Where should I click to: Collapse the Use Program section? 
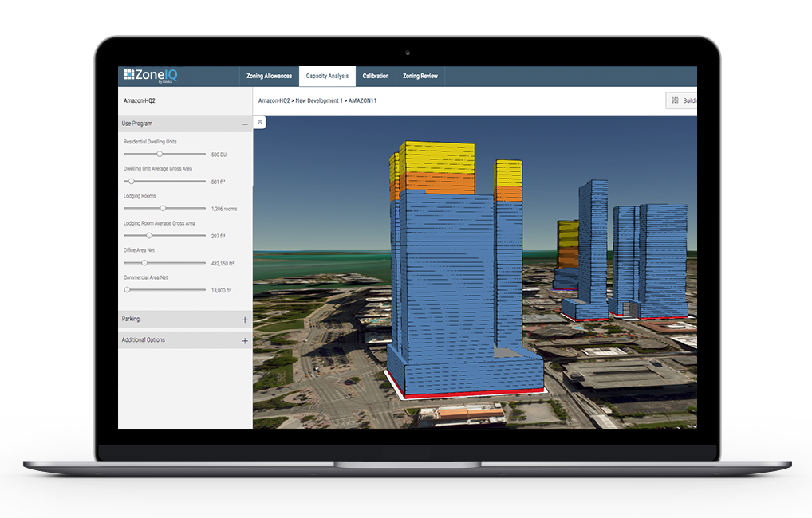point(244,124)
